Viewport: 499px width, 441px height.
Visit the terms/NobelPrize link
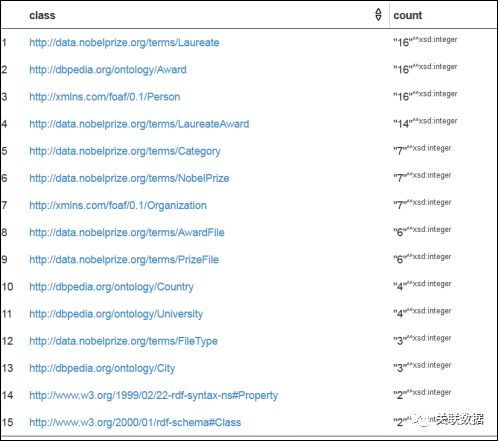click(129, 178)
